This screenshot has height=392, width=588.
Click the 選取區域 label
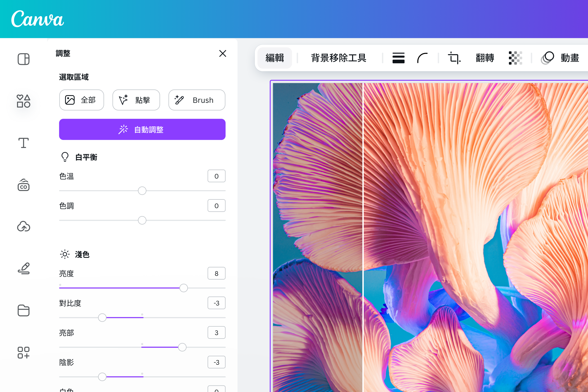pos(74,77)
